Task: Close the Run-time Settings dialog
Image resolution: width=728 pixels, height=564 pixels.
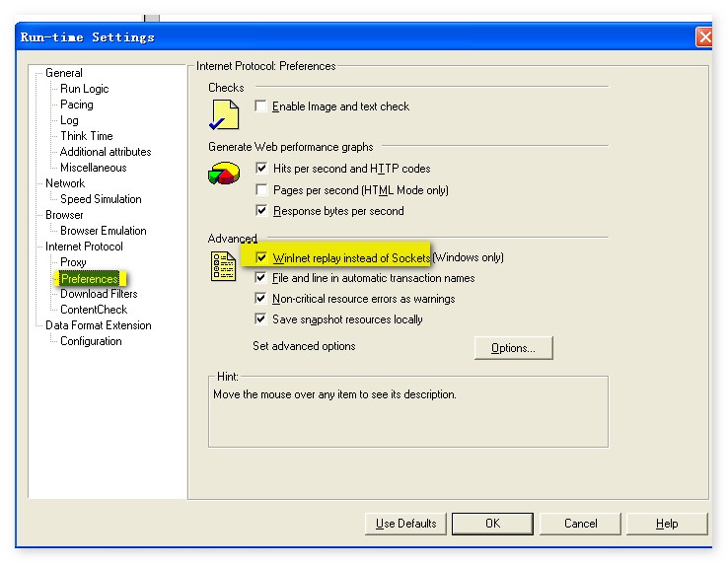Action: 704,36
